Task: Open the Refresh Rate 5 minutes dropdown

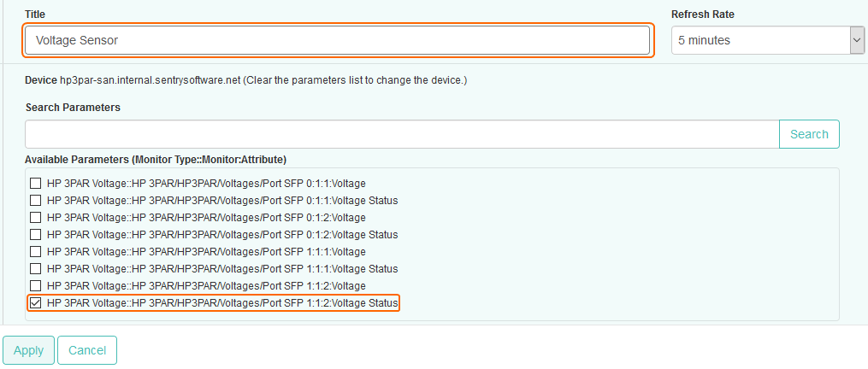Action: 767,40
